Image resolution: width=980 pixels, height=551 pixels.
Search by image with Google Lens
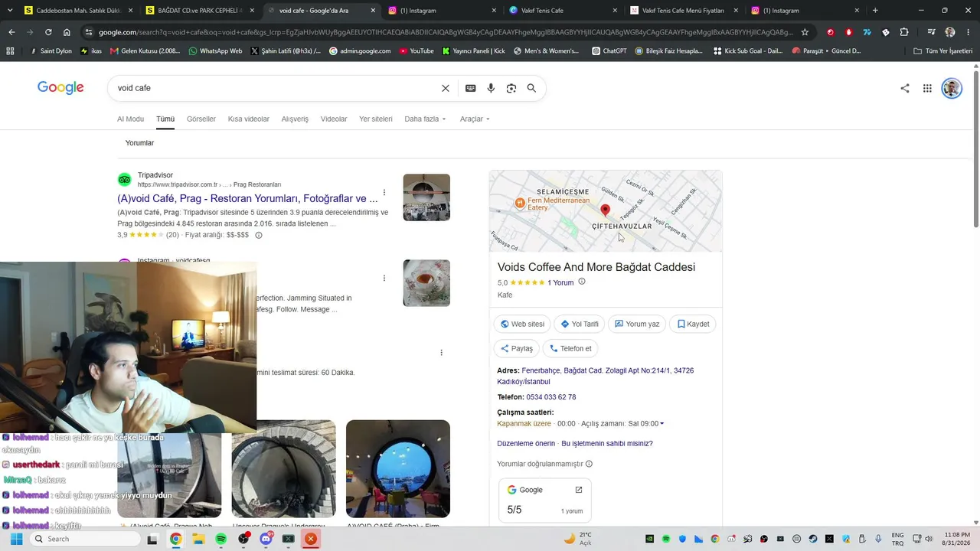(511, 88)
